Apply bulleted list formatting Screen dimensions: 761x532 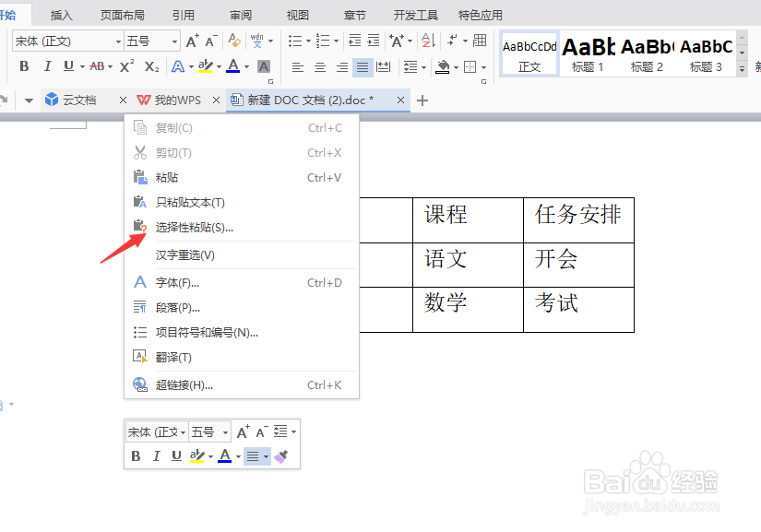[x=293, y=39]
